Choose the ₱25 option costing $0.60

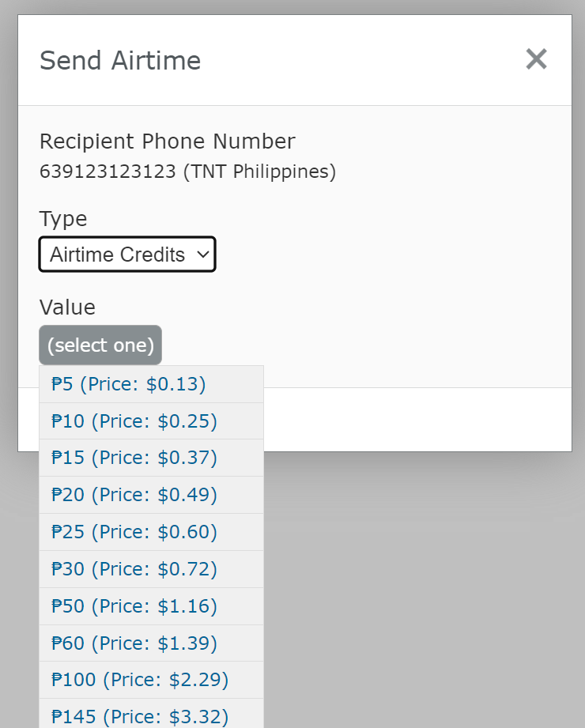[151, 532]
